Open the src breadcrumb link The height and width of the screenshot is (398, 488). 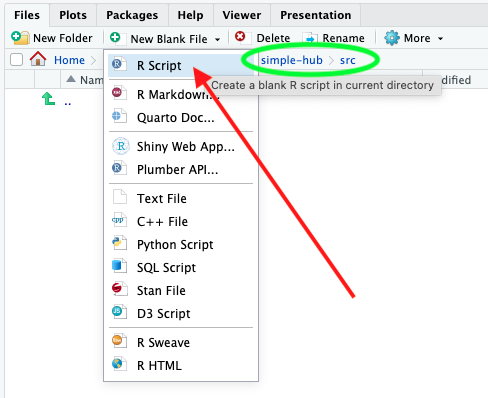pyautogui.click(x=347, y=61)
